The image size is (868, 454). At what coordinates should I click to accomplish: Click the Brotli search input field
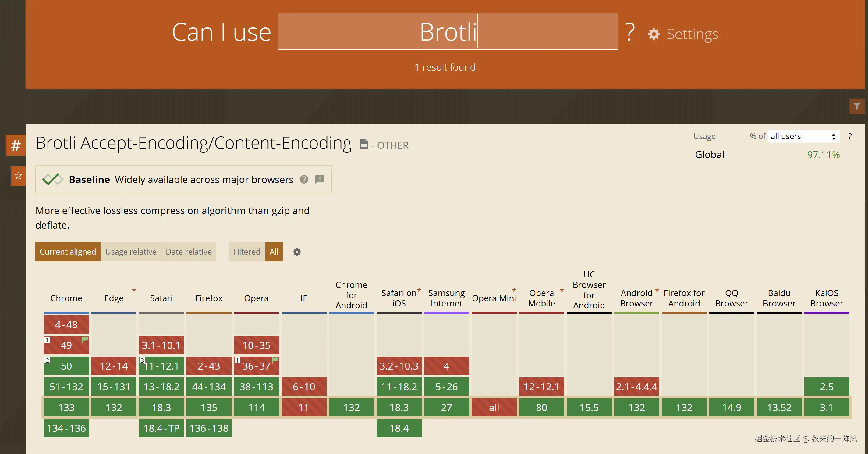[x=448, y=32]
